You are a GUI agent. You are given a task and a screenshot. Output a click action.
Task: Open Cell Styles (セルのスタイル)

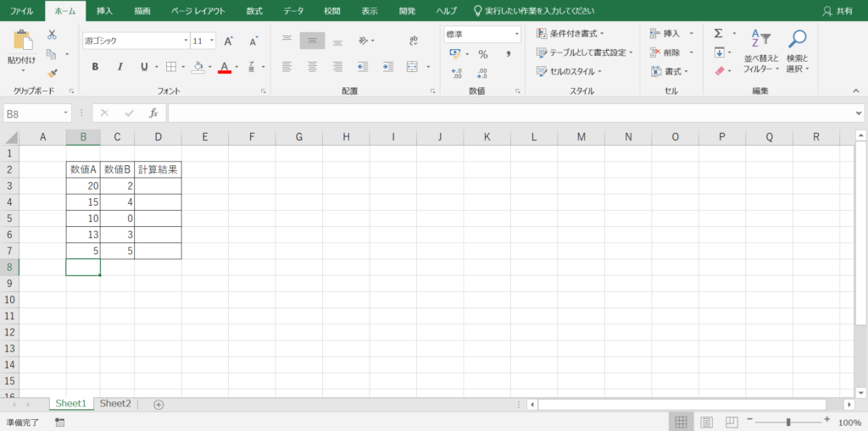[570, 71]
